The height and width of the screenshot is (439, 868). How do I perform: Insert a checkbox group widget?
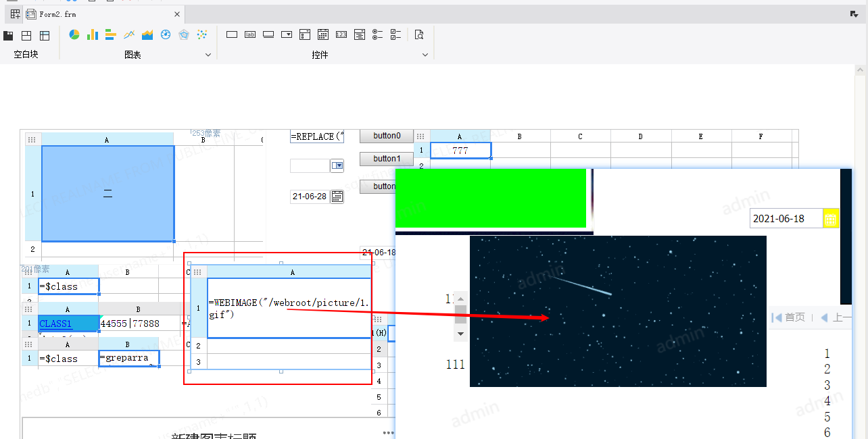[396, 34]
